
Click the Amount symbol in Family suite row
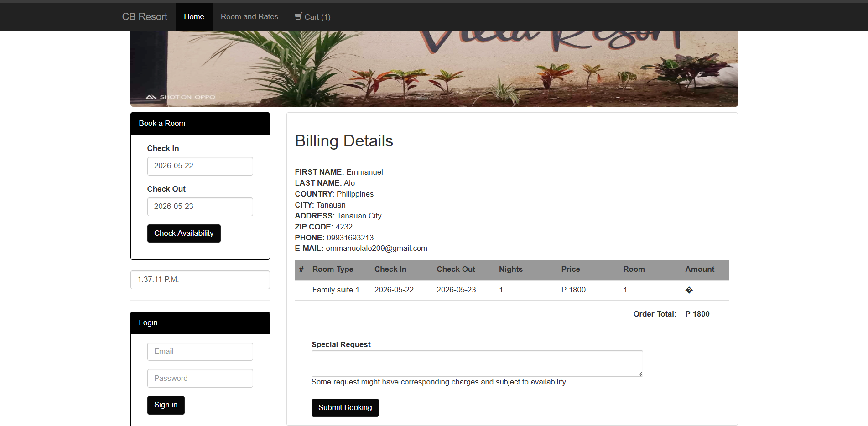(x=689, y=290)
